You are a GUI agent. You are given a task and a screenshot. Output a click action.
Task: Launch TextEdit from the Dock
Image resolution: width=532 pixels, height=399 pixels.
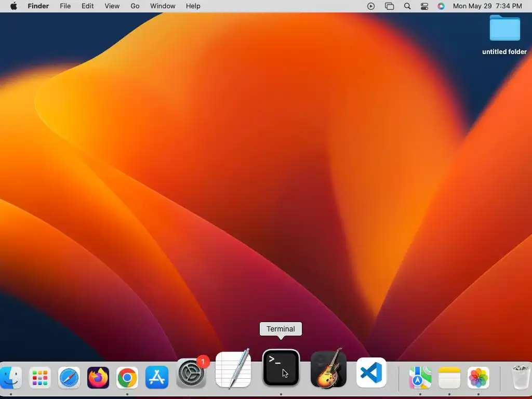click(233, 369)
